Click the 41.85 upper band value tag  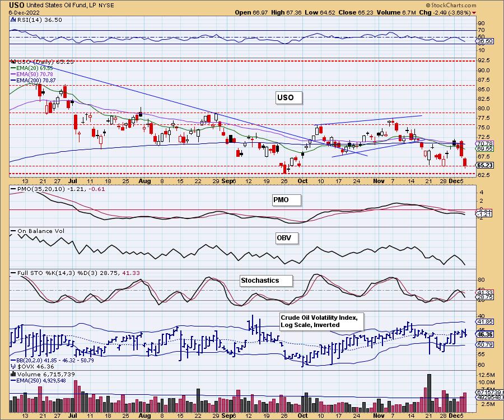[485, 321]
